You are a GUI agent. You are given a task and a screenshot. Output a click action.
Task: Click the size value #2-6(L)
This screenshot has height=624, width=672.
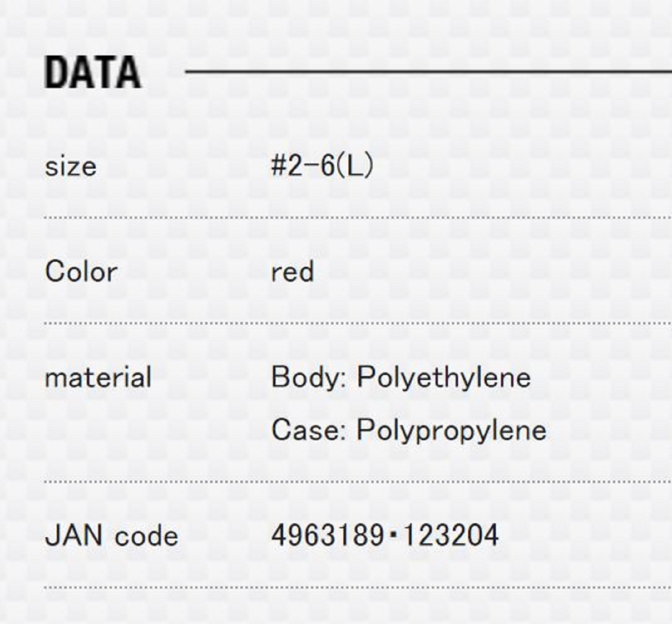(x=322, y=166)
